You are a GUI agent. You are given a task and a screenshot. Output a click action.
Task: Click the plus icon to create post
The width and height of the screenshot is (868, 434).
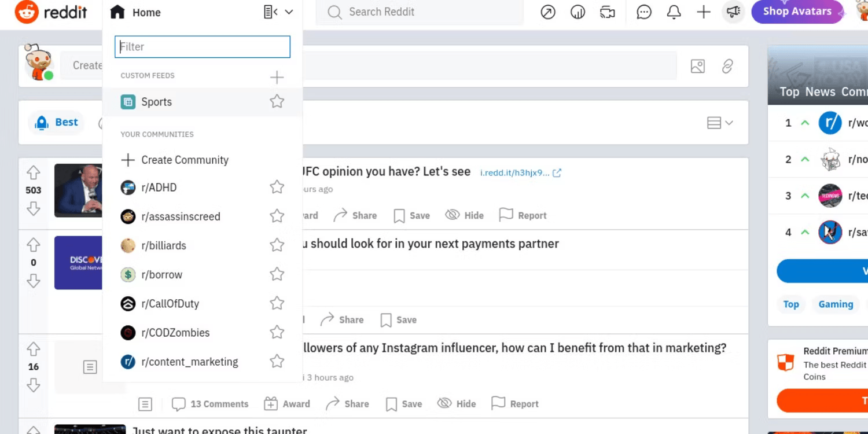click(x=703, y=12)
